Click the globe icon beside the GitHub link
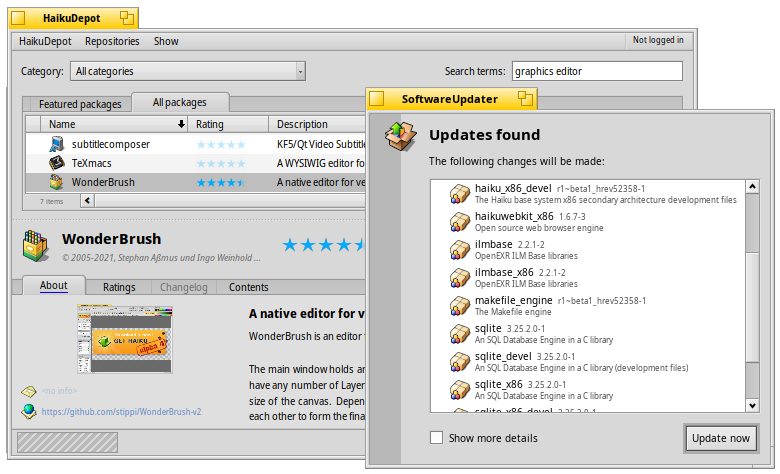 coord(29,411)
